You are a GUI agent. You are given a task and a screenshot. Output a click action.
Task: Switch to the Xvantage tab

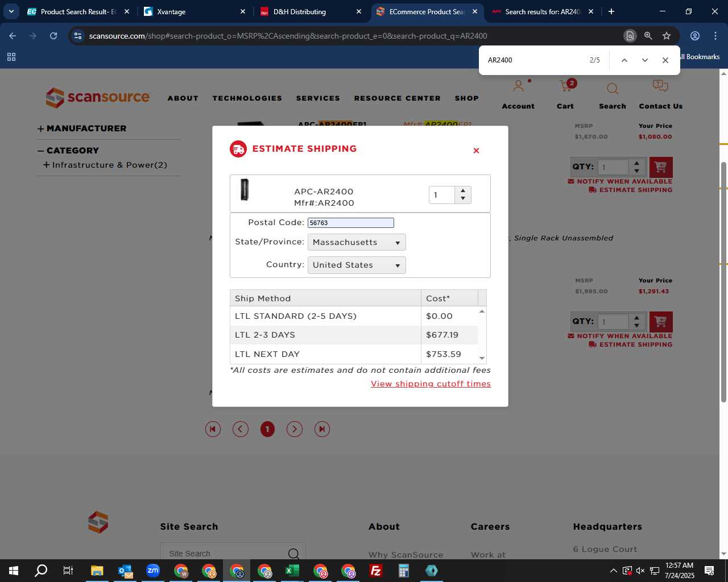[x=195, y=11]
